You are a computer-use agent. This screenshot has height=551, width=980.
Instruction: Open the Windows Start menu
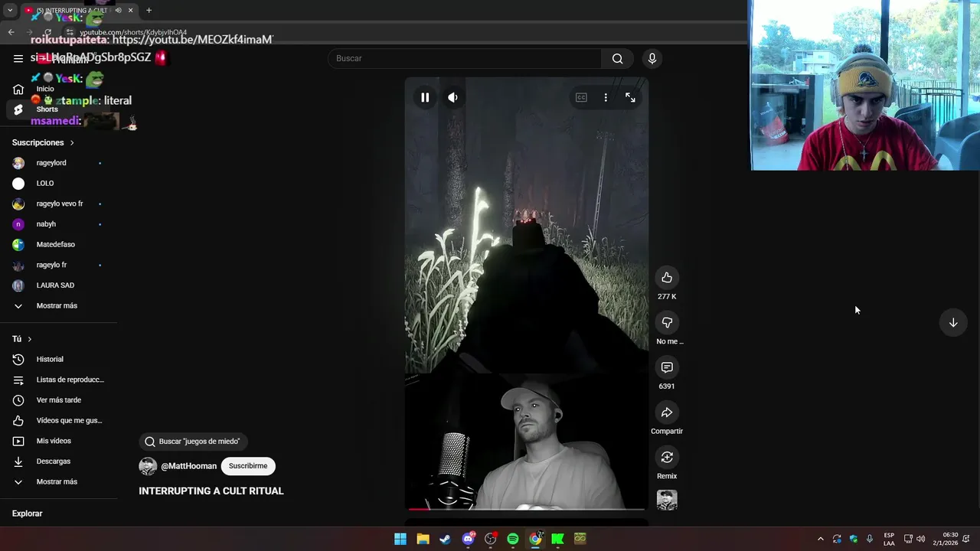[400, 539]
